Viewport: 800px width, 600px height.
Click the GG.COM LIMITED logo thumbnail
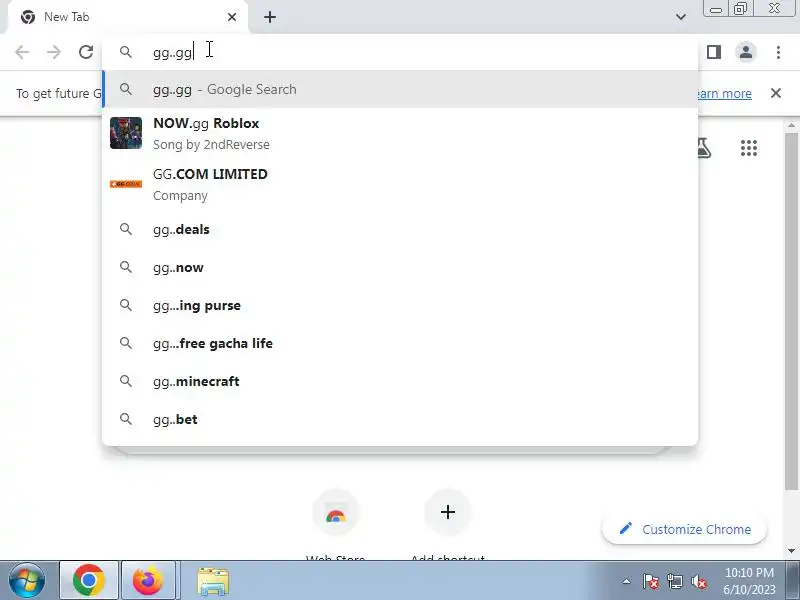tap(126, 184)
